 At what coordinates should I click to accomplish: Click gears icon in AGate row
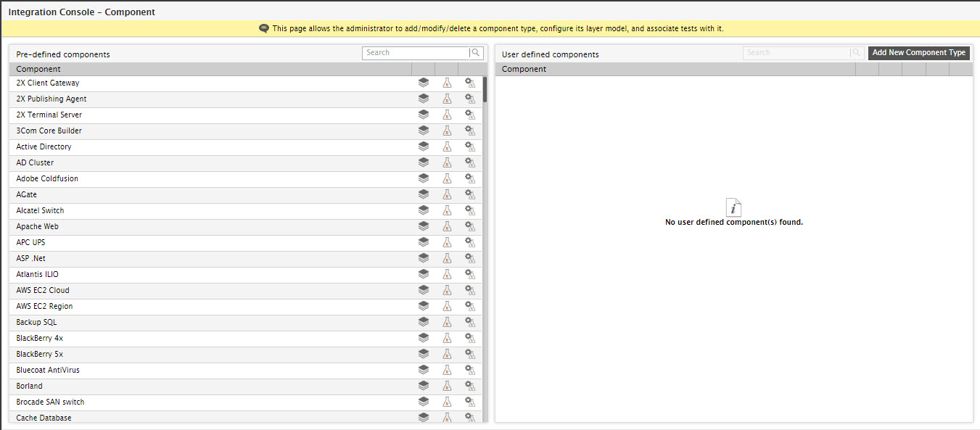[470, 194]
